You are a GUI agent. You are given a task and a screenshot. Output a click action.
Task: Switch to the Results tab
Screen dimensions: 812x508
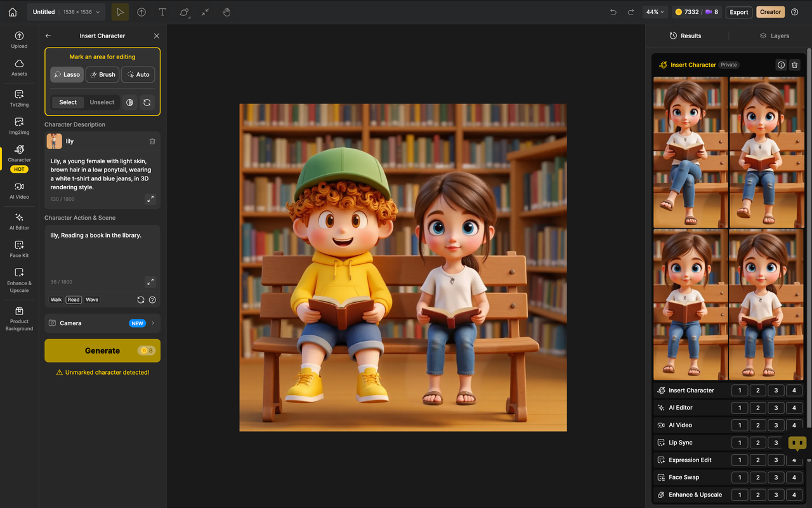[685, 36]
